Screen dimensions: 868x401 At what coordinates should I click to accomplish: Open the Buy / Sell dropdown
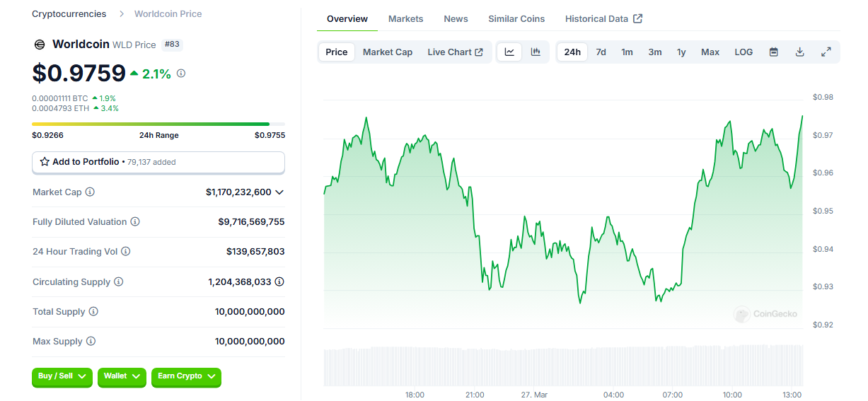coord(62,376)
